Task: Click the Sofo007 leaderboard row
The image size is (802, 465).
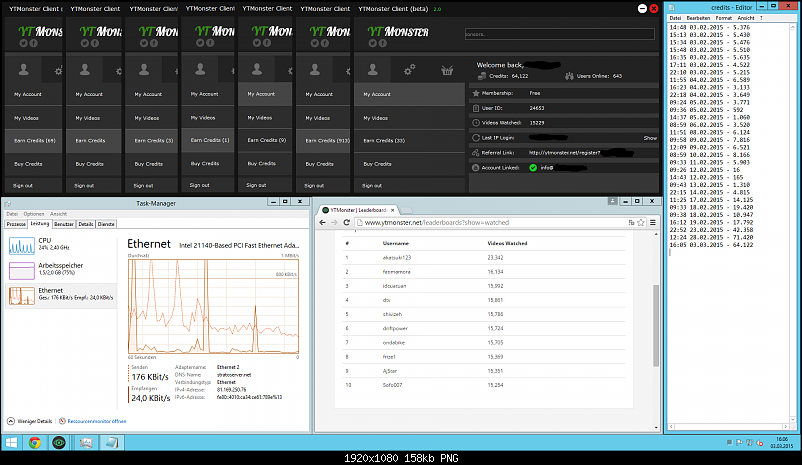Action: pyautogui.click(x=484, y=385)
